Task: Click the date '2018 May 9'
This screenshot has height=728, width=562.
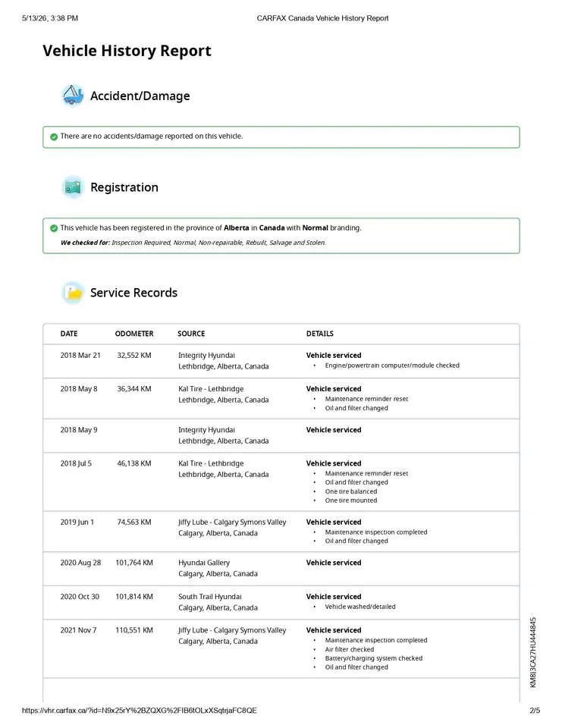Action: click(78, 430)
